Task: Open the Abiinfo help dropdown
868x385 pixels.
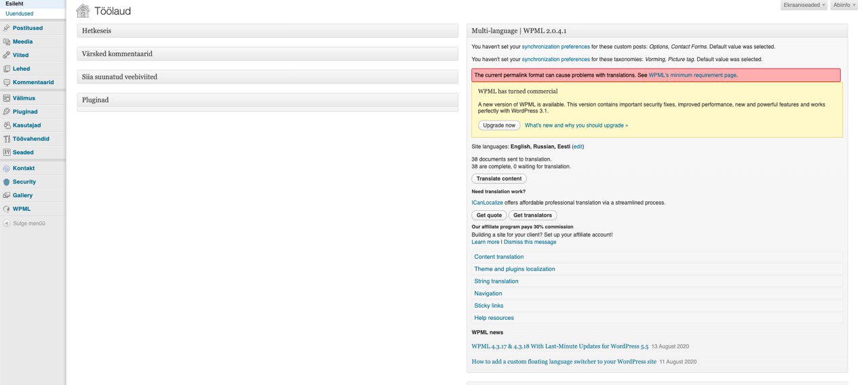Action: tap(844, 5)
